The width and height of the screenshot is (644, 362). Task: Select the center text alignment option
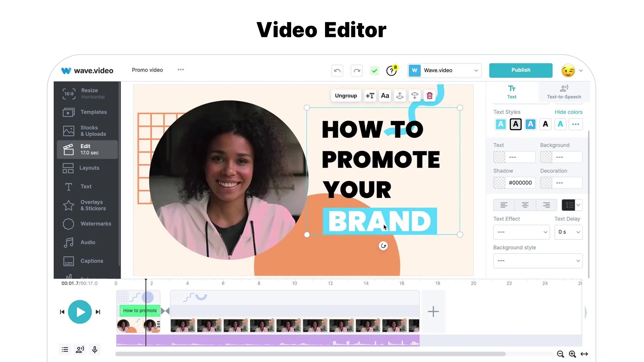pos(525,205)
